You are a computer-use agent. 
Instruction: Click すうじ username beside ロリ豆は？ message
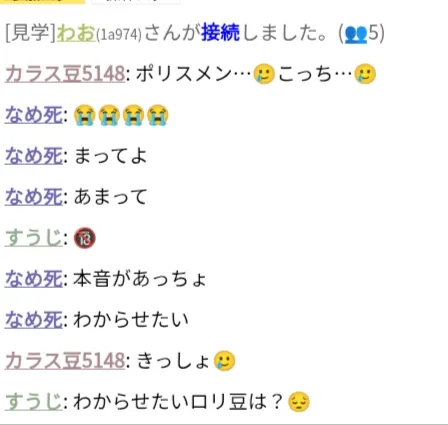click(34, 402)
